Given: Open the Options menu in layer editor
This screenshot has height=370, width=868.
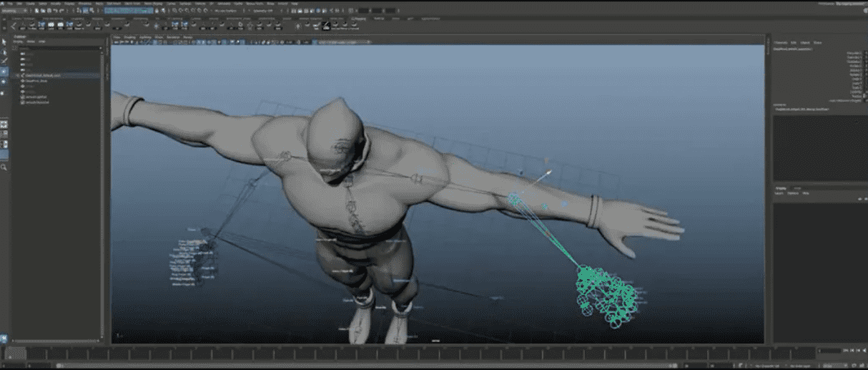Looking at the screenshot, I should point(792,193).
